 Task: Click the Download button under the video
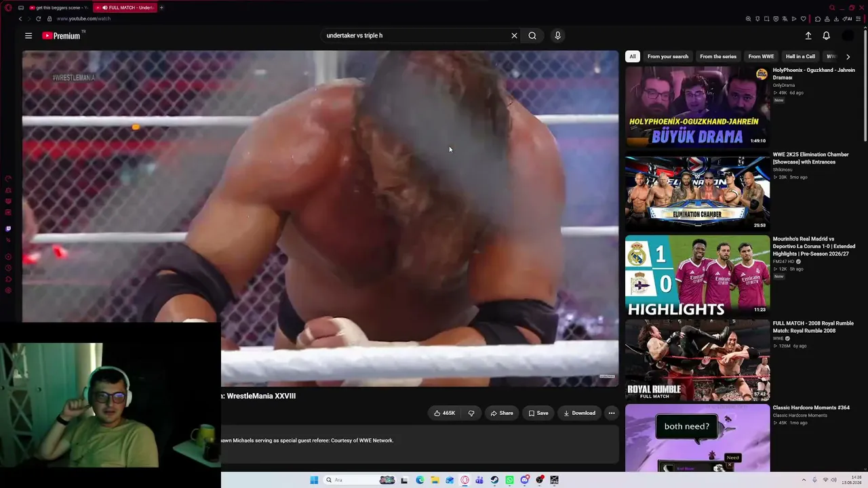point(580,413)
